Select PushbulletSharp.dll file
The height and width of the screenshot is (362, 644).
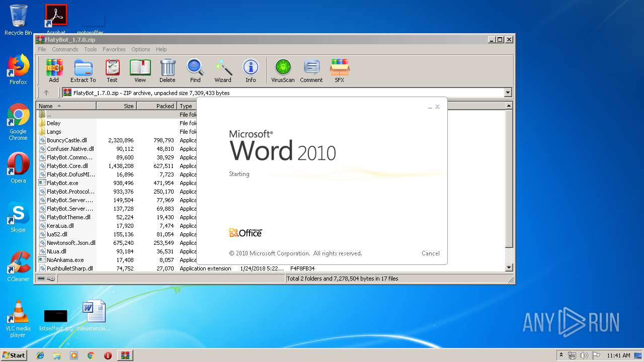click(x=69, y=268)
